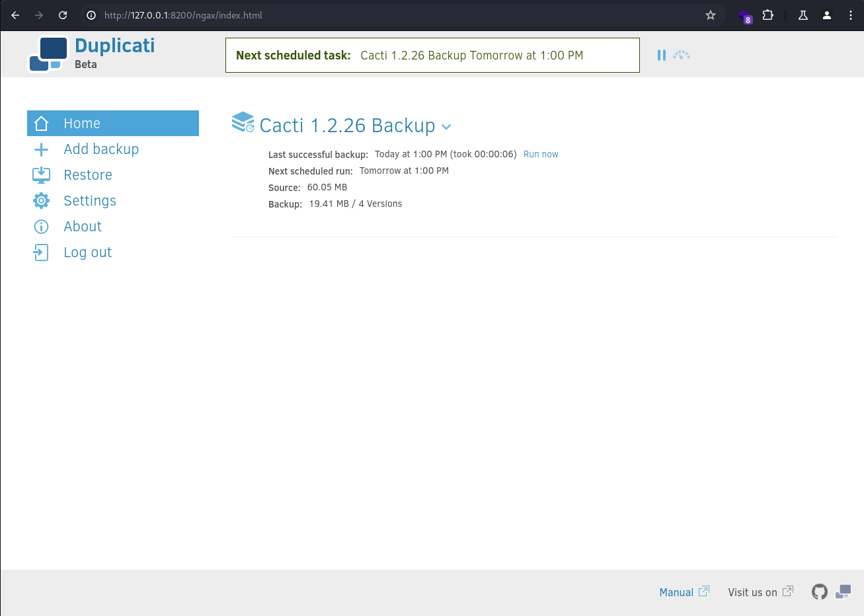This screenshot has width=864, height=616.
Task: Click the About info icon
Action: pos(41,227)
